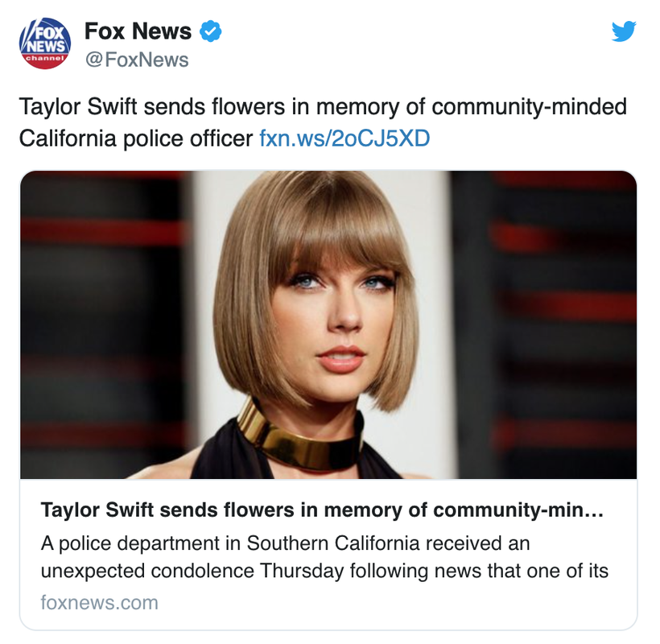The image size is (660, 644).
Task: Click the red "channel" band in the avatar
Action: [44, 58]
